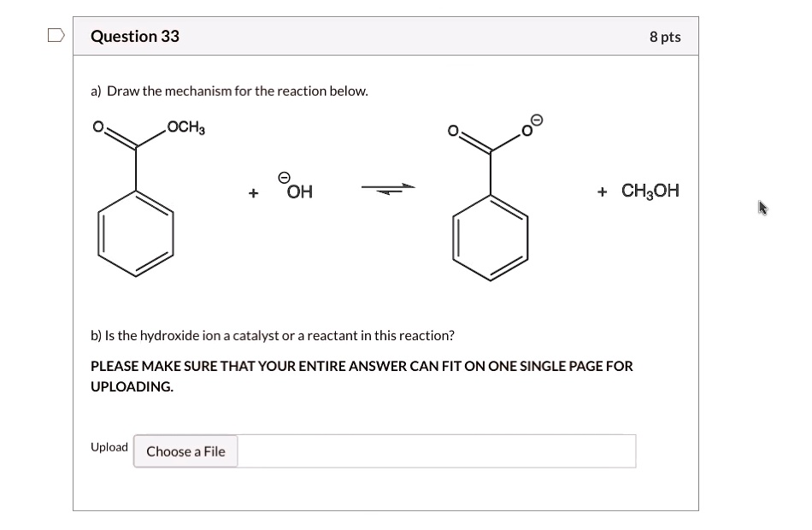This screenshot has height=530, width=812.
Task: Click the carbonyl oxygen of the ester reactant
Action: tap(98, 127)
